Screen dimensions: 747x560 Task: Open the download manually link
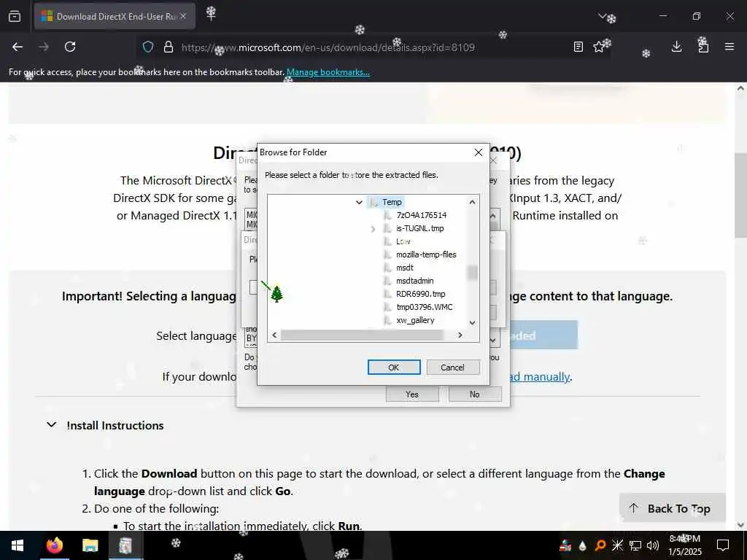[x=540, y=377]
